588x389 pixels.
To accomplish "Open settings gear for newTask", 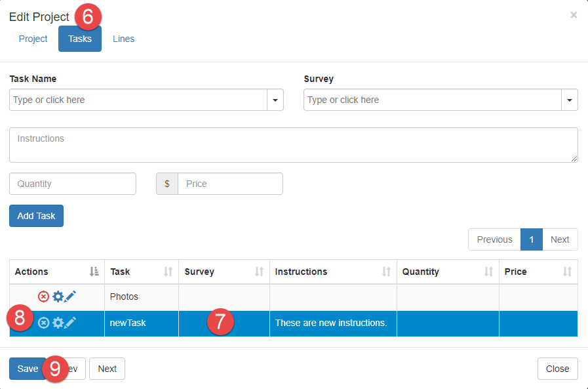I will pyautogui.click(x=58, y=323).
